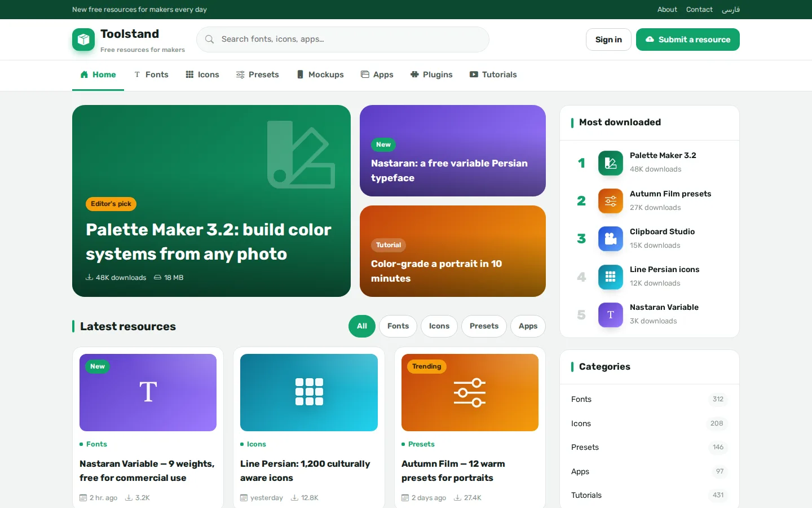Open the Icons category with 208 items
Screen dimensions: 812x508
(x=650, y=423)
